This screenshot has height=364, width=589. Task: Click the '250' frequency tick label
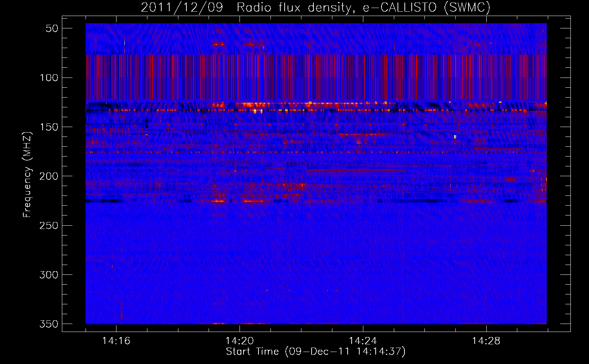tap(49, 225)
